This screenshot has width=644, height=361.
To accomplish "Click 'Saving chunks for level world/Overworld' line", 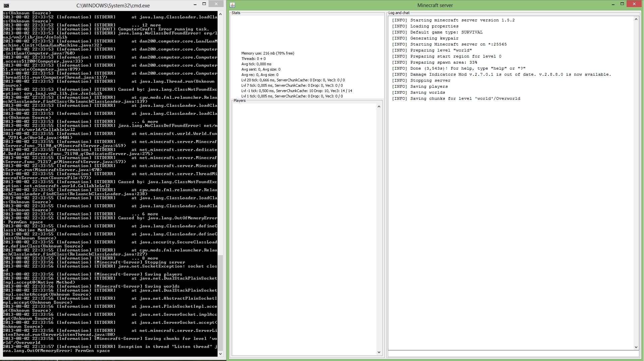I will pos(456,99).
